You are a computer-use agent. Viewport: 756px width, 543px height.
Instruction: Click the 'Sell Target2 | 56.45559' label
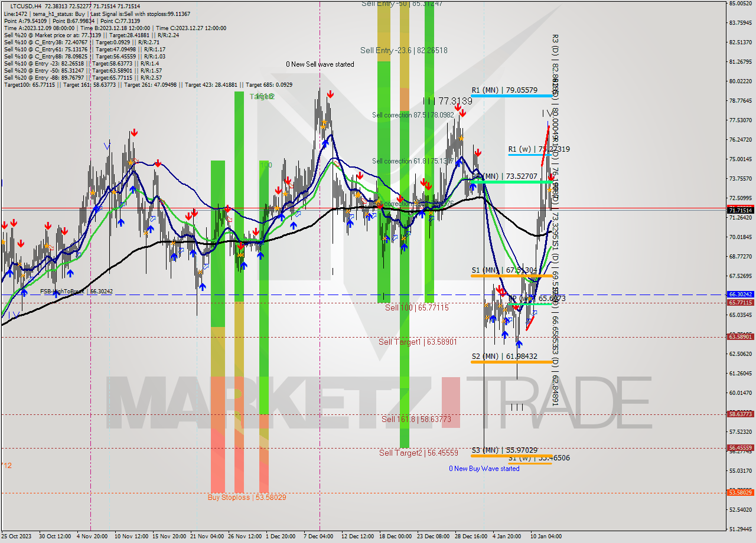coord(419,453)
